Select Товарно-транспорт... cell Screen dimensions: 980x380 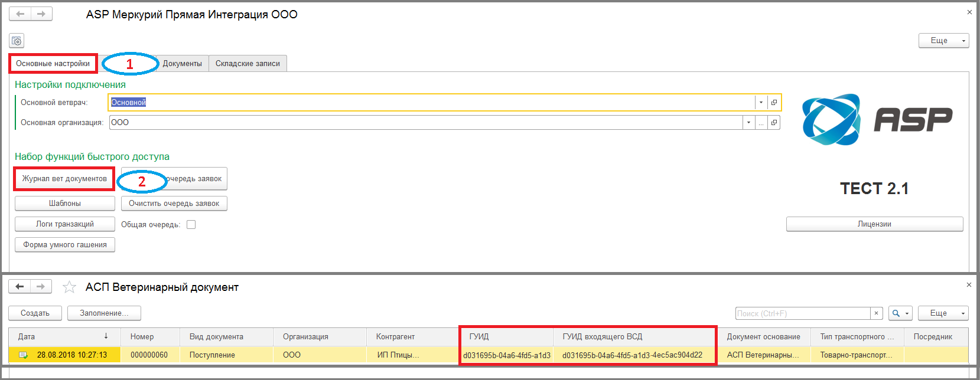click(857, 355)
